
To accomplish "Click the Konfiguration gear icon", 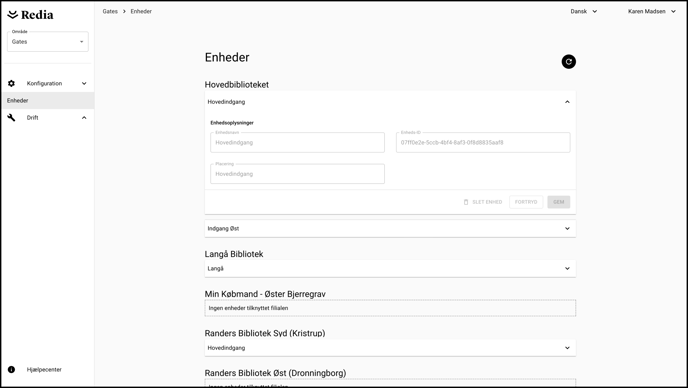I will click(11, 83).
